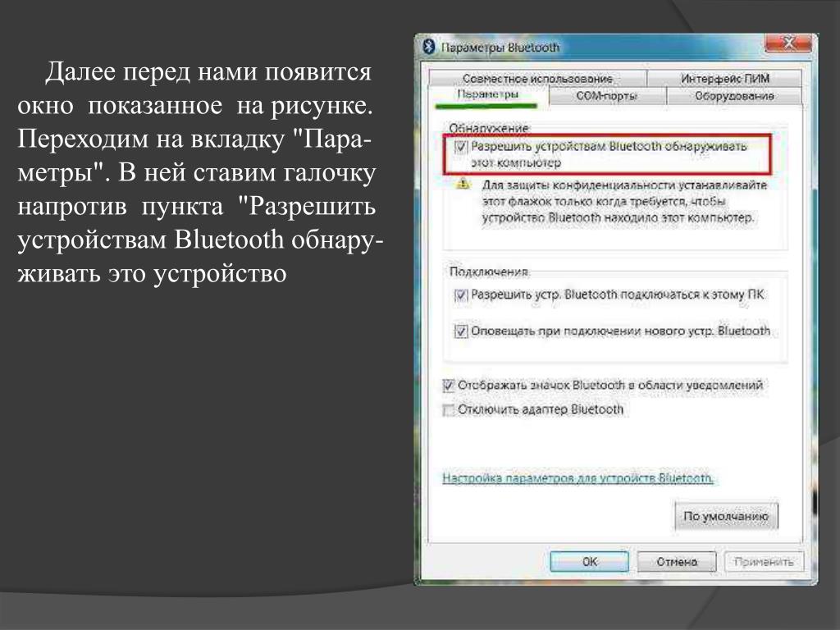Switch to the 'Совместное использование' tab
Viewport: 840px width, 630px height.
click(537, 79)
